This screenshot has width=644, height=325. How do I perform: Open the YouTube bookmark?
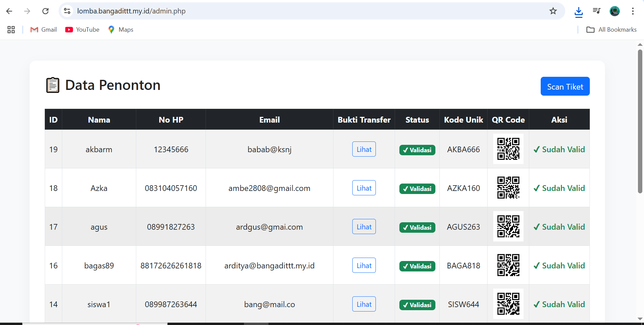82,30
